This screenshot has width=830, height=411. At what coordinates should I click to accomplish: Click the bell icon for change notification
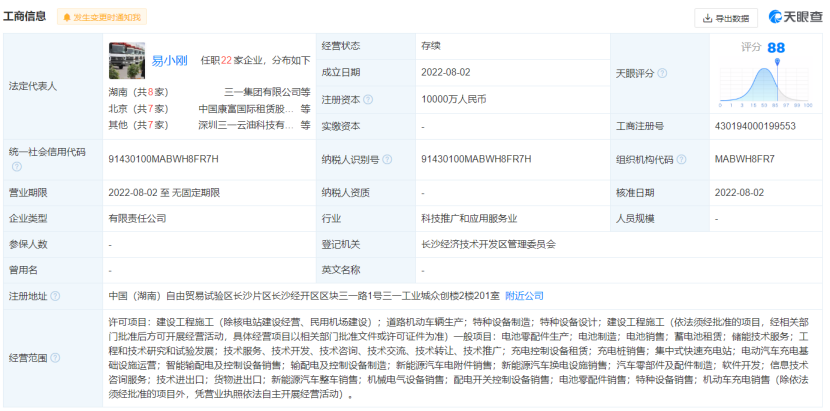click(x=67, y=17)
